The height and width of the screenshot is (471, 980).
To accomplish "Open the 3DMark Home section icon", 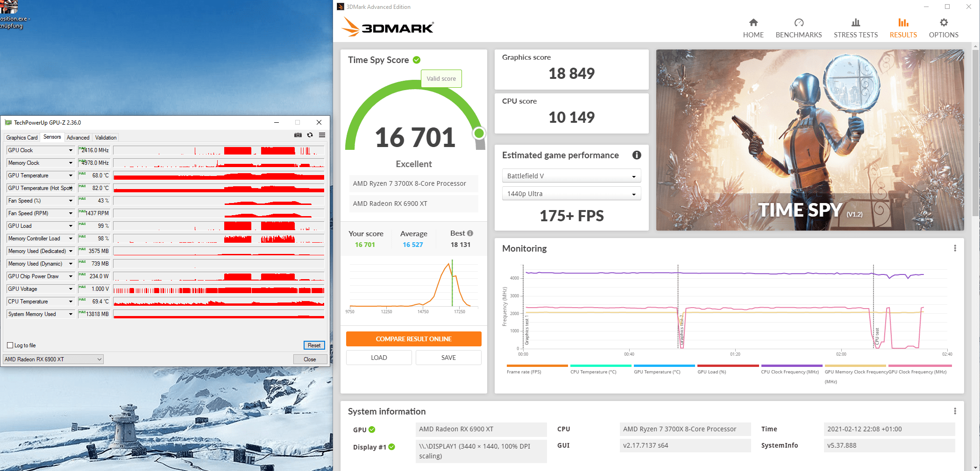I will tap(753, 22).
